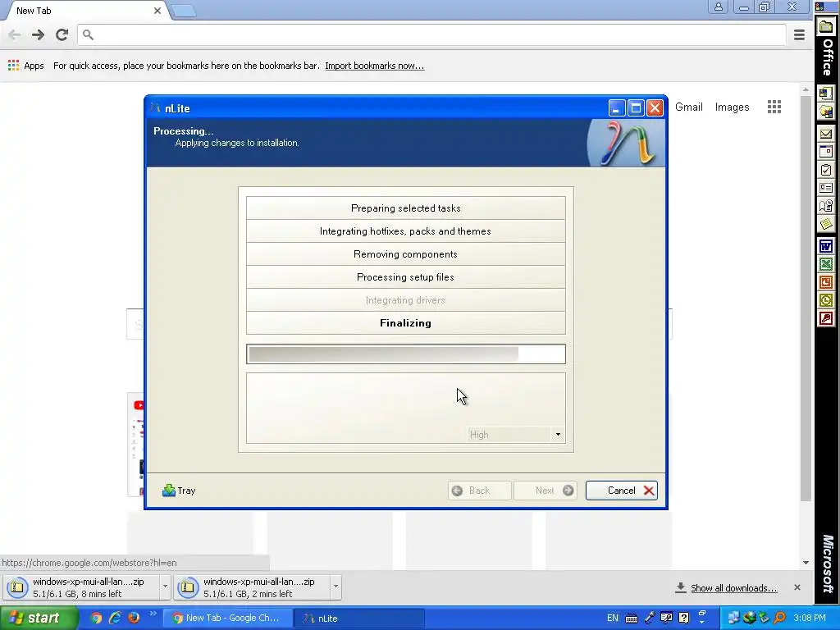The image size is (840, 630).
Task: Click the Integrating drivers step
Action: 405,300
